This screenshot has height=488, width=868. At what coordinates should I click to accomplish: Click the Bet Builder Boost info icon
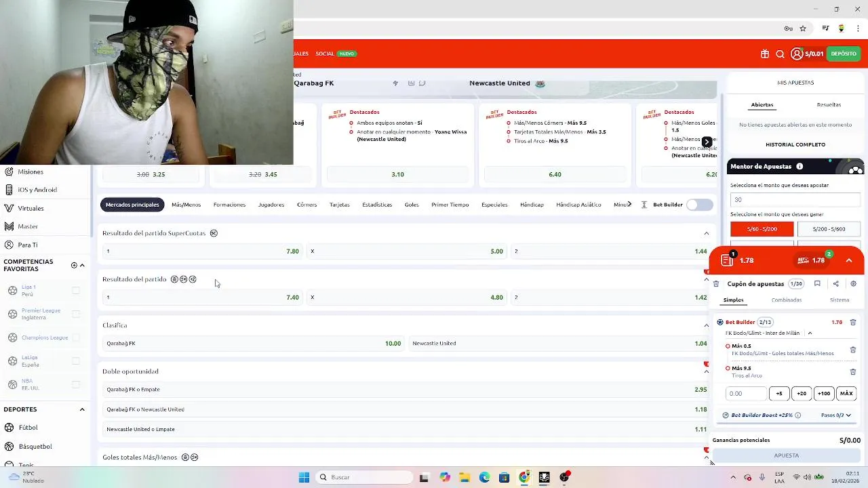pos(797,415)
